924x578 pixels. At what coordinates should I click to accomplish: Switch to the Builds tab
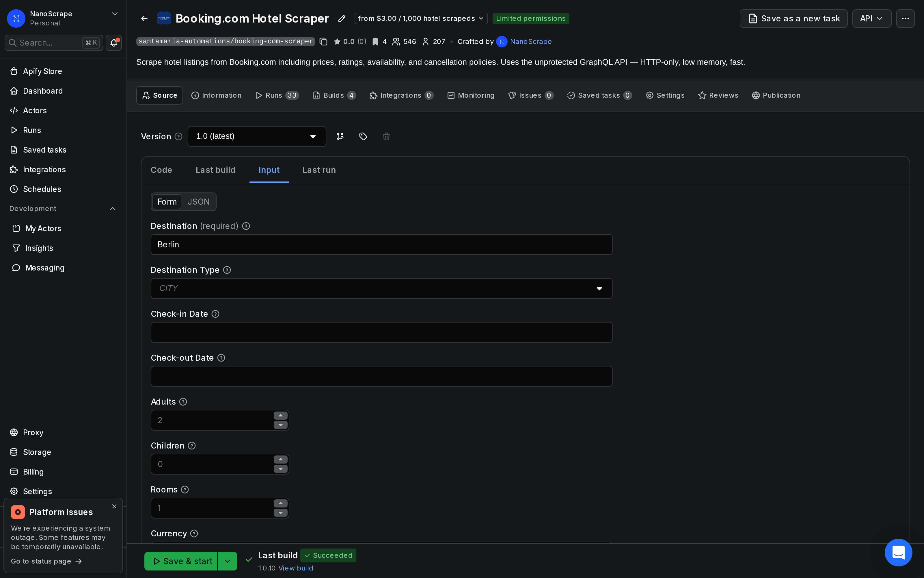(334, 96)
